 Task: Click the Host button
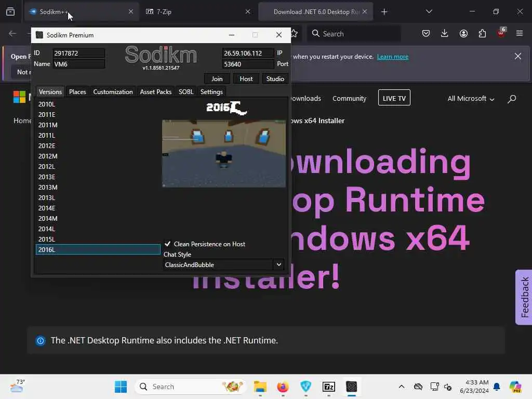[246, 79]
